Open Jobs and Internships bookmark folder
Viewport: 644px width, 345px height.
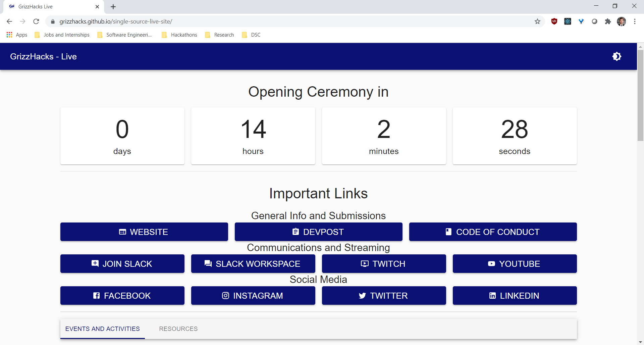click(x=62, y=35)
